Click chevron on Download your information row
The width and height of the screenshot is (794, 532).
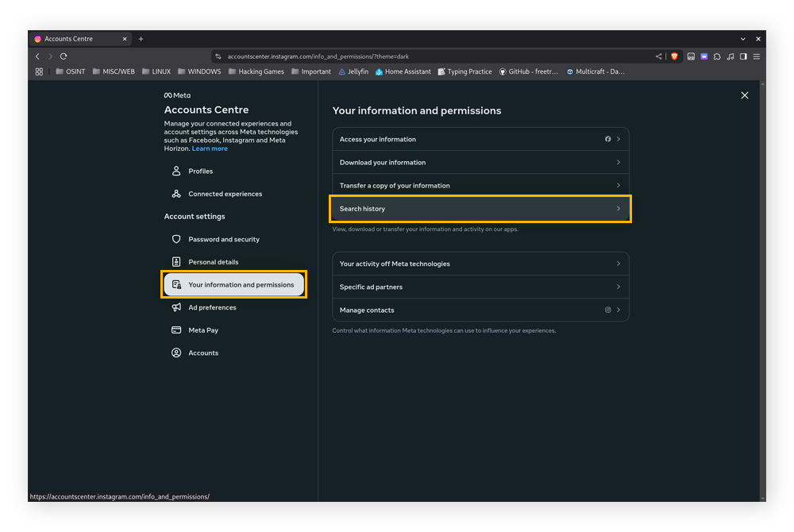pos(619,163)
